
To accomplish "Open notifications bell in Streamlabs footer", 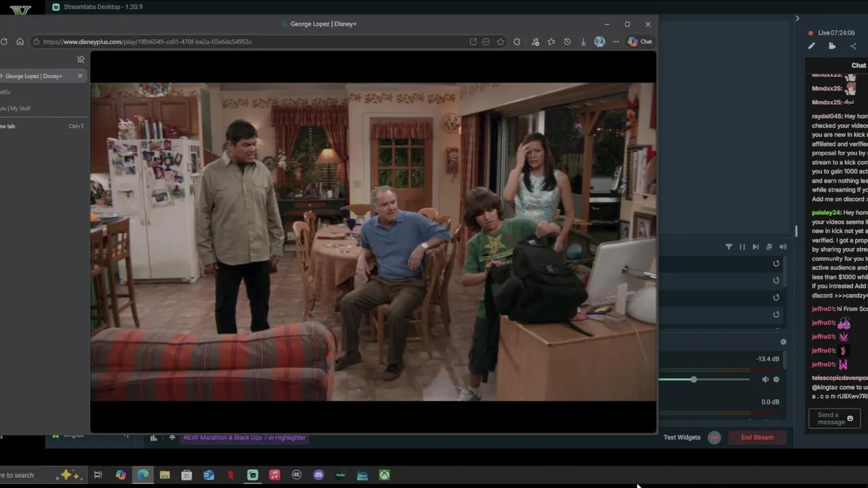I will coord(172,438).
